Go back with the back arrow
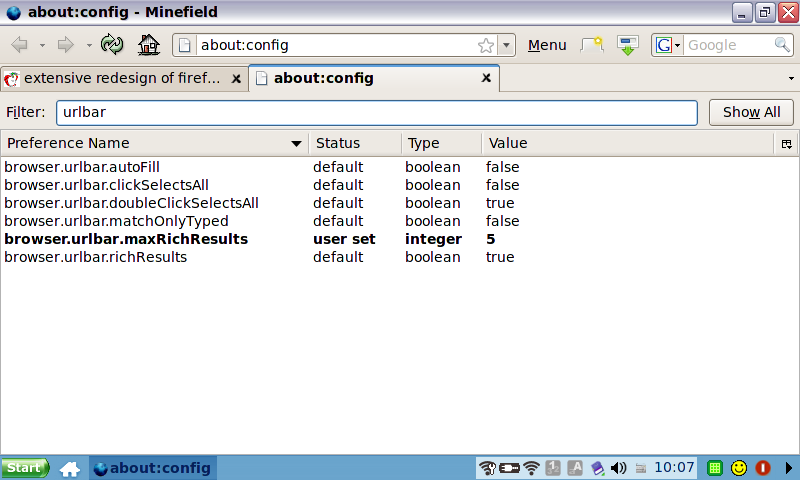This screenshot has height=480, width=800. click(x=19, y=45)
